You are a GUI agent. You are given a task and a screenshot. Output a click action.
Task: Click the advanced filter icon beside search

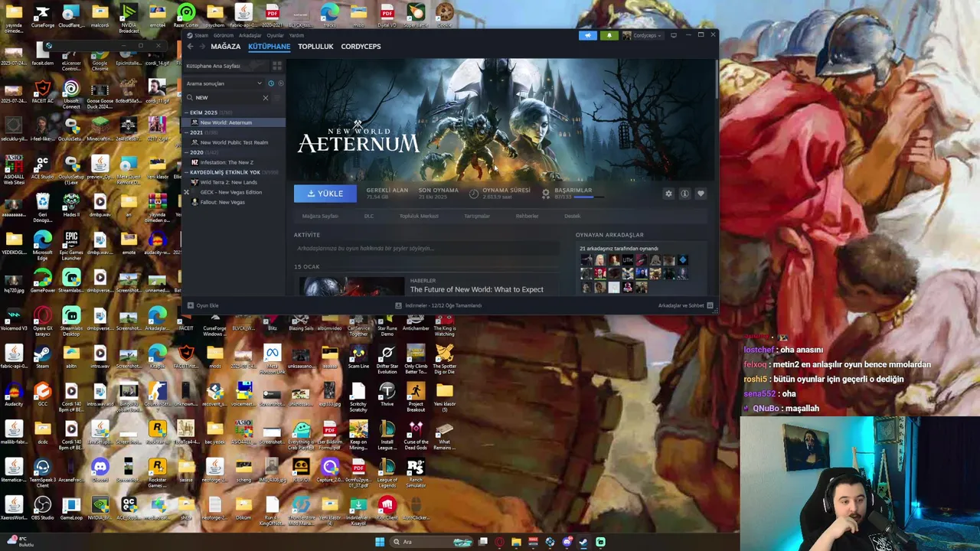(278, 97)
